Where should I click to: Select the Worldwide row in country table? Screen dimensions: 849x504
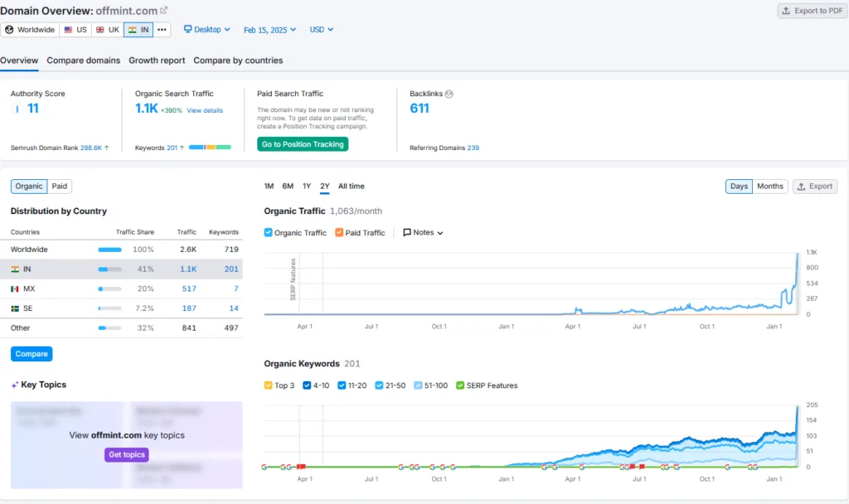[x=121, y=250]
